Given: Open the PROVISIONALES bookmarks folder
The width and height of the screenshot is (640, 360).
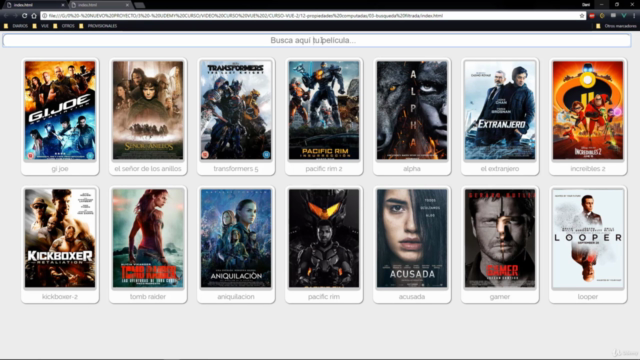Looking at the screenshot, I should 98,26.
